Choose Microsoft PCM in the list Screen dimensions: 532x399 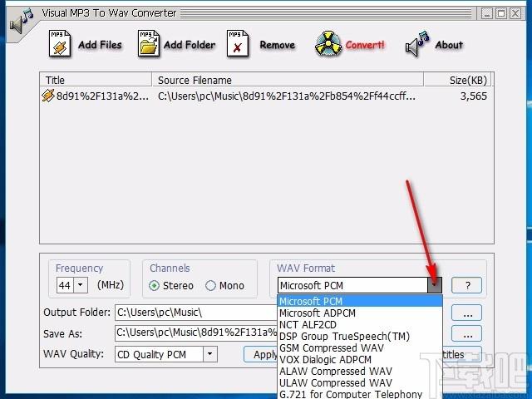360,301
